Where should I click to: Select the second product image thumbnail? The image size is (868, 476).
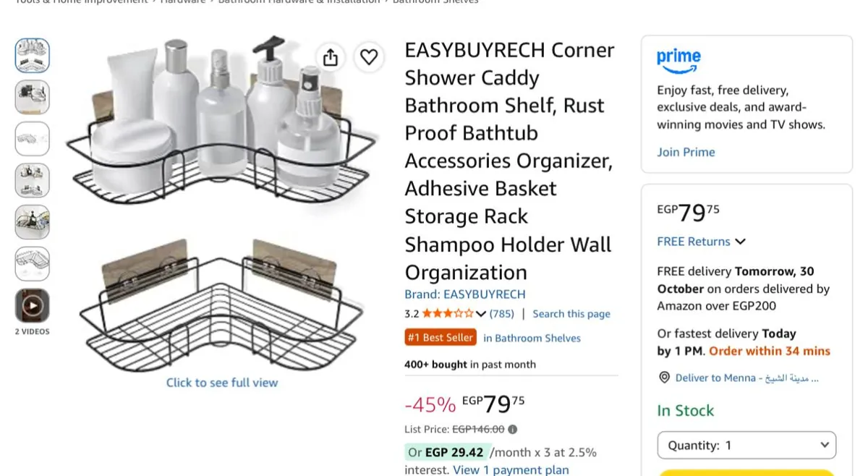(x=33, y=97)
